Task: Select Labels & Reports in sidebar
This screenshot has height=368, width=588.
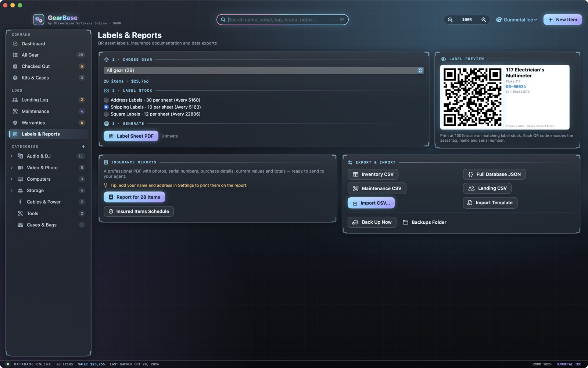Action: (x=49, y=134)
